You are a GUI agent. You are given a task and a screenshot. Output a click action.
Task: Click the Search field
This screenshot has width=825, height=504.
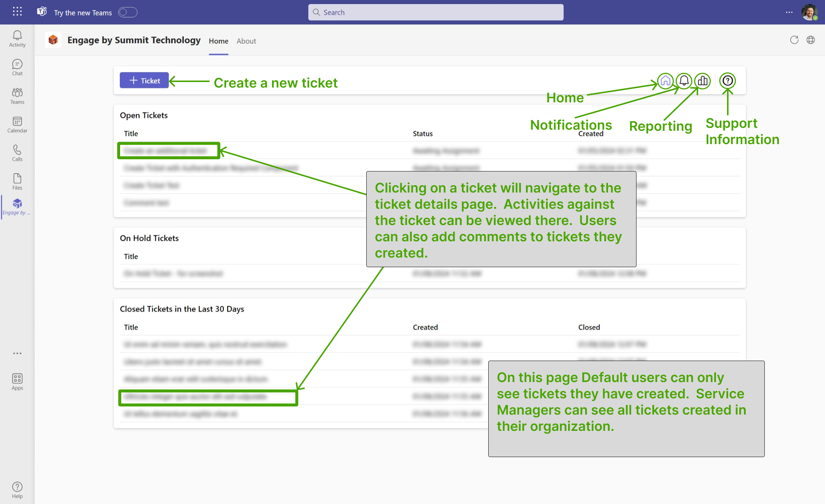click(x=435, y=12)
